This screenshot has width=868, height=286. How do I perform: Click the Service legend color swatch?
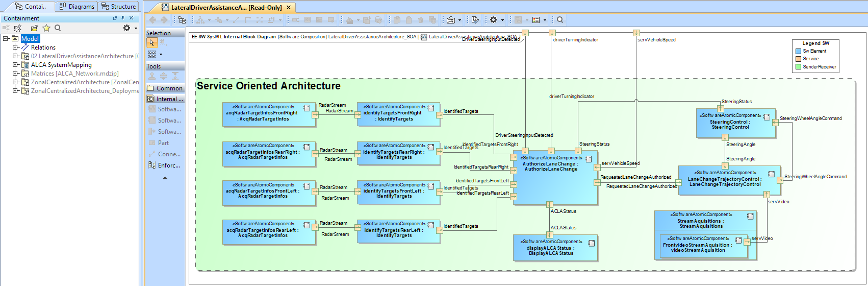(799, 59)
